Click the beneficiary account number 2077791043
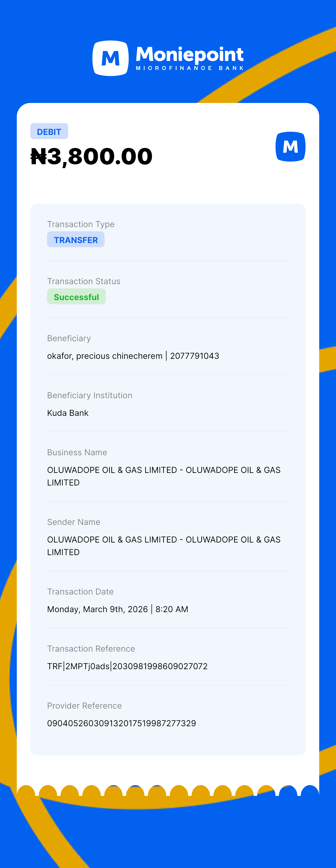This screenshot has width=336, height=868. tap(195, 356)
